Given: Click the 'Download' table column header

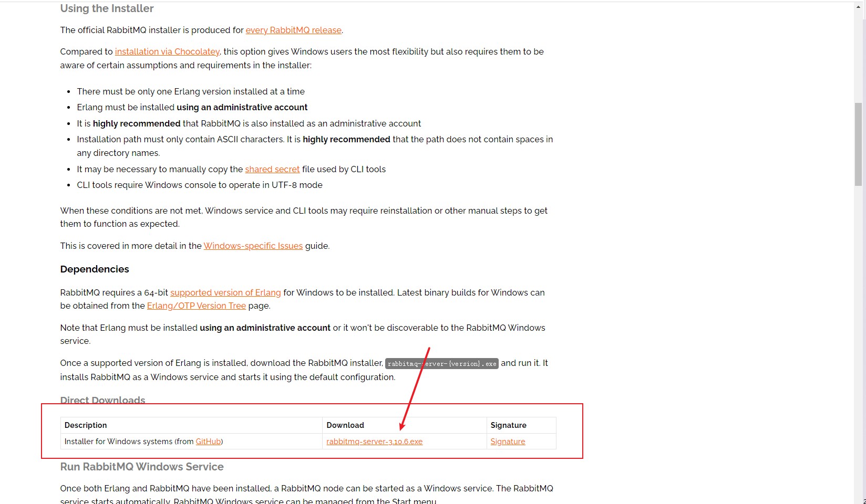Looking at the screenshot, I should [x=345, y=425].
